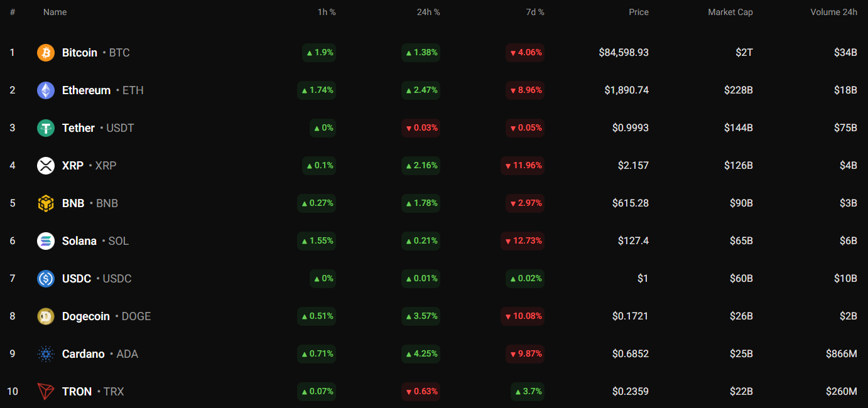Open the Bitcoin name link
This screenshot has width=868, height=408.
pyautogui.click(x=80, y=53)
